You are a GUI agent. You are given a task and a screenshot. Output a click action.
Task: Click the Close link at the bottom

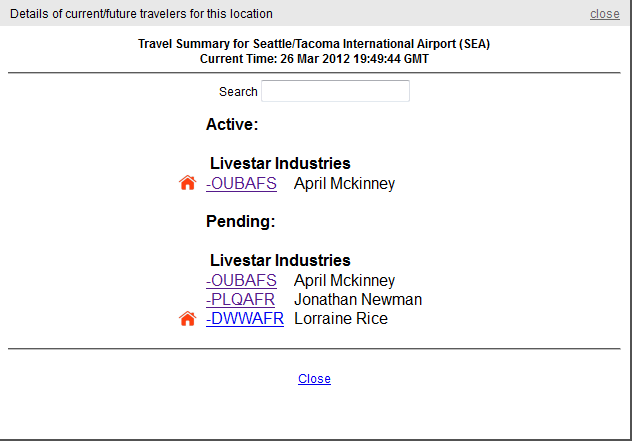point(314,379)
